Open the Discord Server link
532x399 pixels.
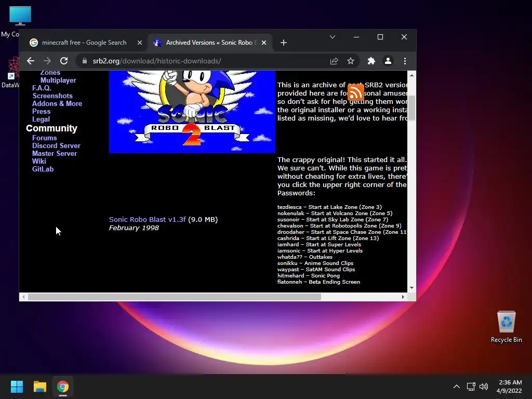click(x=56, y=146)
